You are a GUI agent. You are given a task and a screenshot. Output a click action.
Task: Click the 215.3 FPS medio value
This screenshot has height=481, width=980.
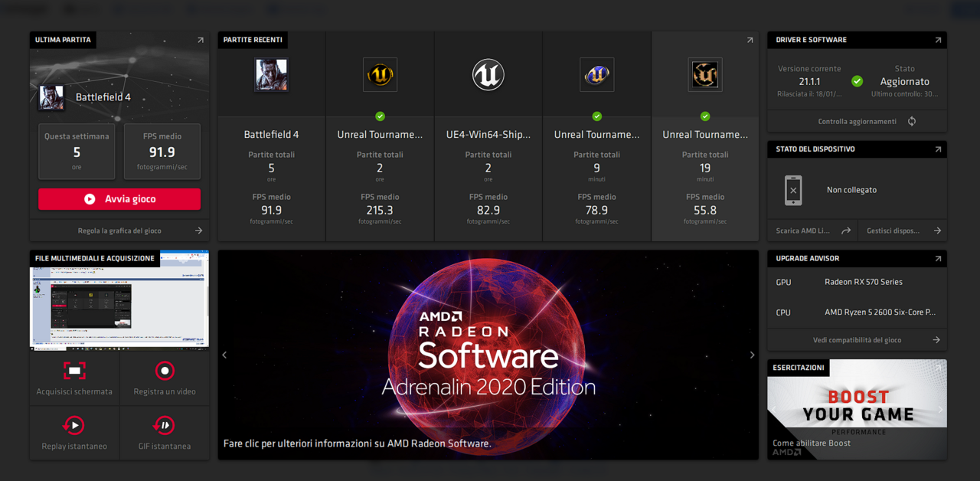click(380, 210)
